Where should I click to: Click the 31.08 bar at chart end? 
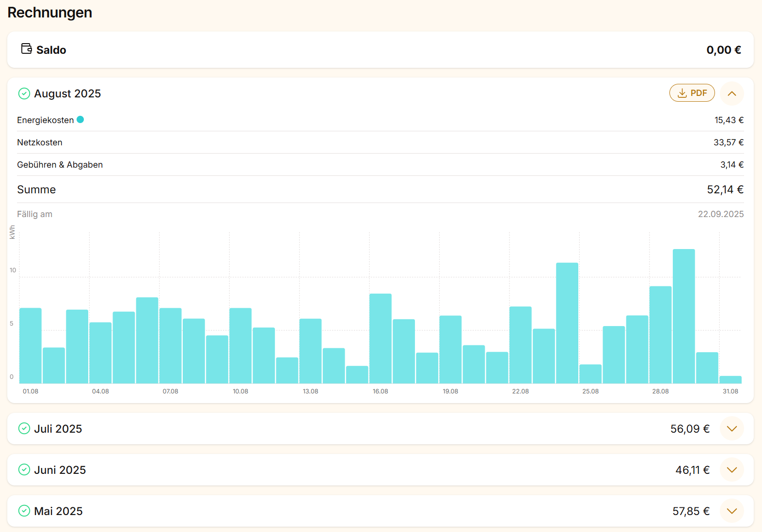[730, 380]
